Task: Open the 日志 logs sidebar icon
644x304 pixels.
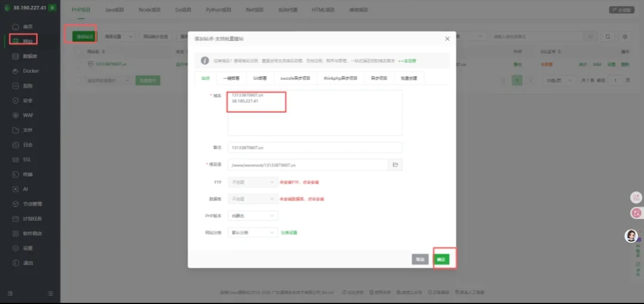Action: point(16,145)
